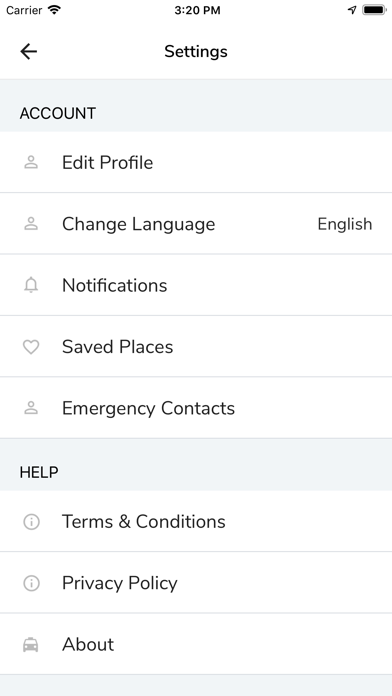Select the English language value
Screen dimensions: 392x696
pos(344,224)
